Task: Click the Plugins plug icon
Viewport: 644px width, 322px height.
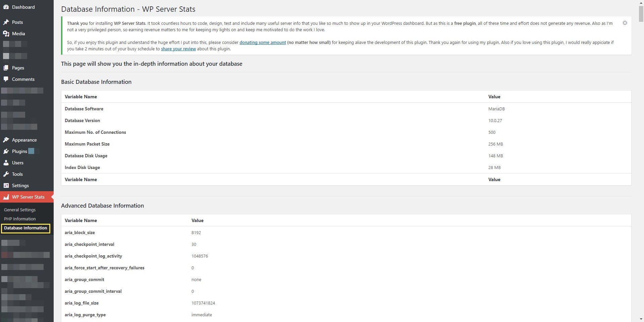Action: [6, 151]
